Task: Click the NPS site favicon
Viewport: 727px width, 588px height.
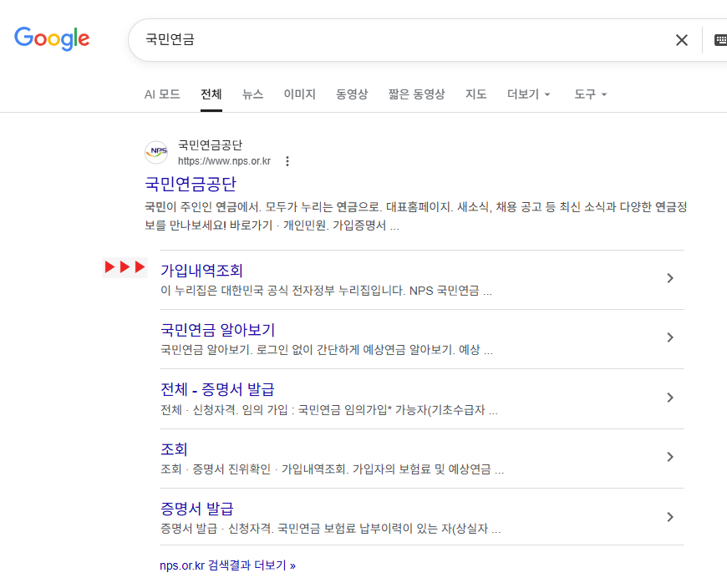Action: (x=156, y=153)
